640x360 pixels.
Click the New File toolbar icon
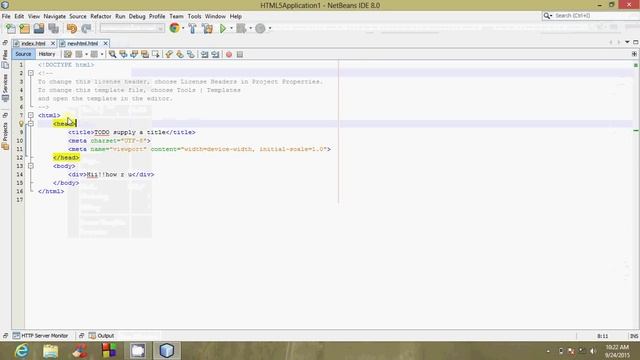pos(11,28)
